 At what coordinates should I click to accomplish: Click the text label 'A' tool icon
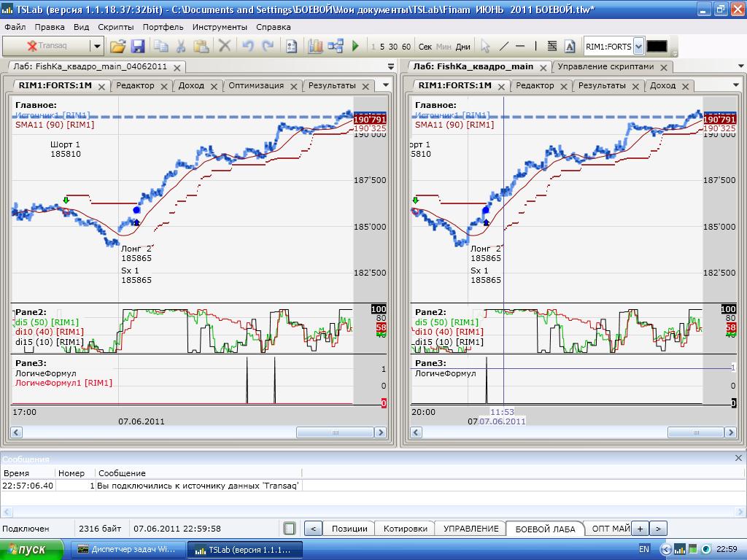pyautogui.click(x=571, y=46)
